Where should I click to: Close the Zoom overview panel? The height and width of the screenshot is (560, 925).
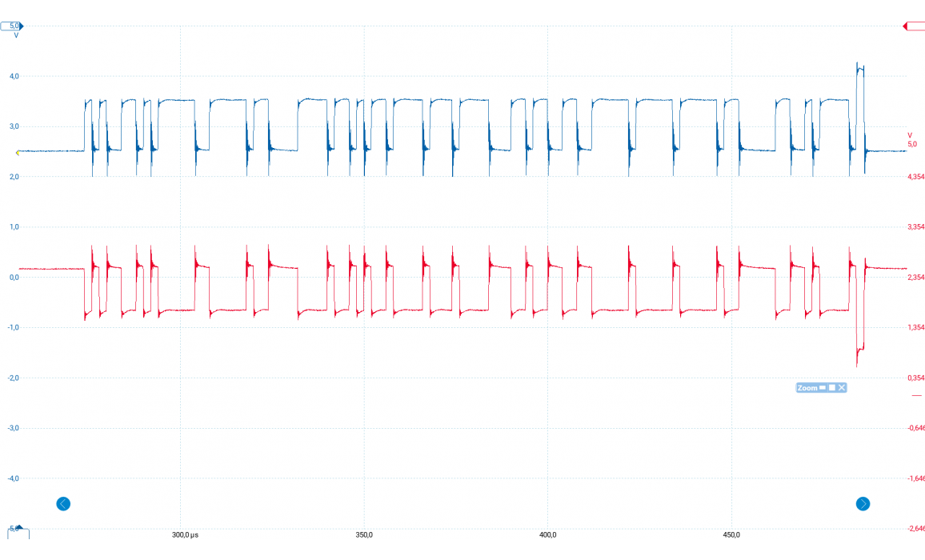[842, 387]
